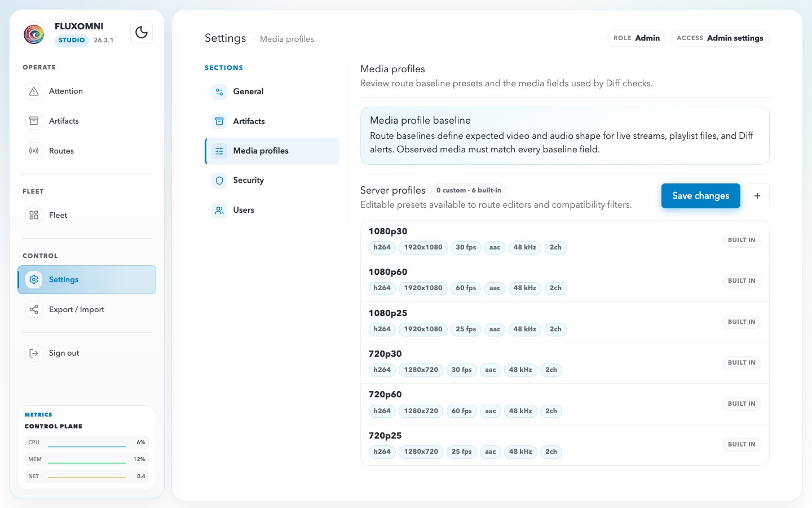Click the 1920x1080 tag on 1080p25
Viewport: 812px width, 508px height.
tap(423, 329)
